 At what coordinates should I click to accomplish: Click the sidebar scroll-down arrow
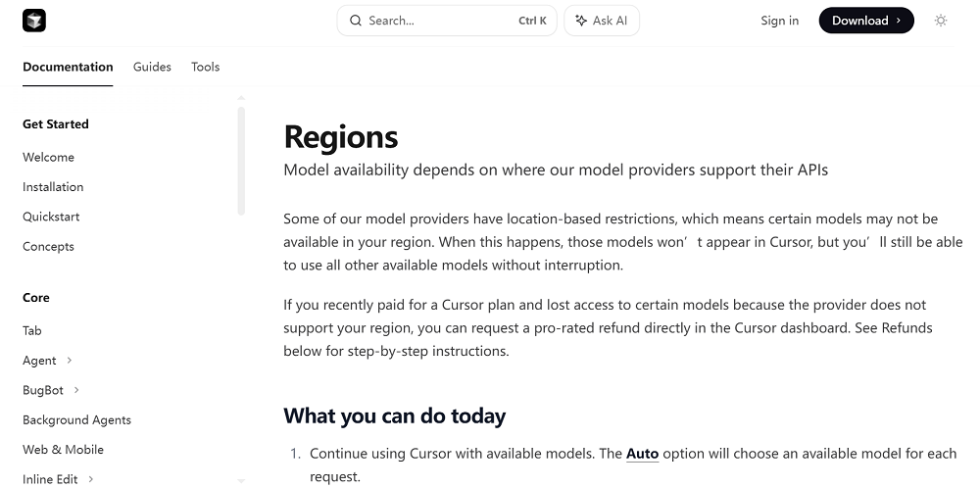tap(241, 481)
